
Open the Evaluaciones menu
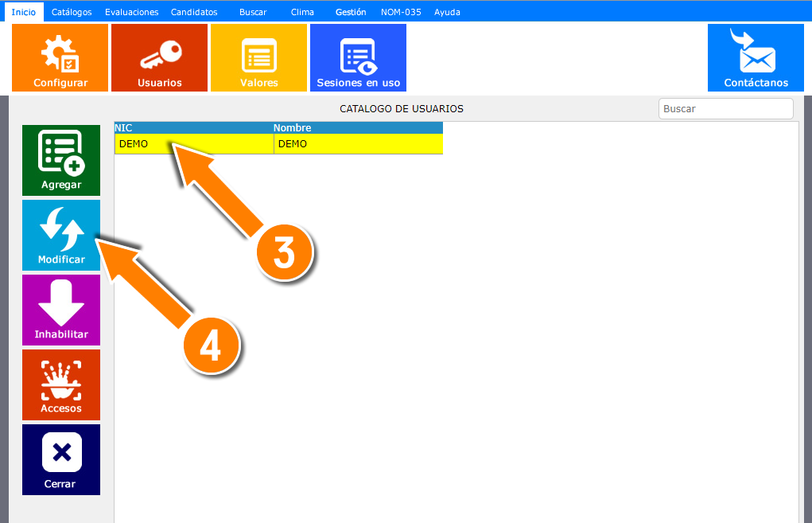[132, 12]
